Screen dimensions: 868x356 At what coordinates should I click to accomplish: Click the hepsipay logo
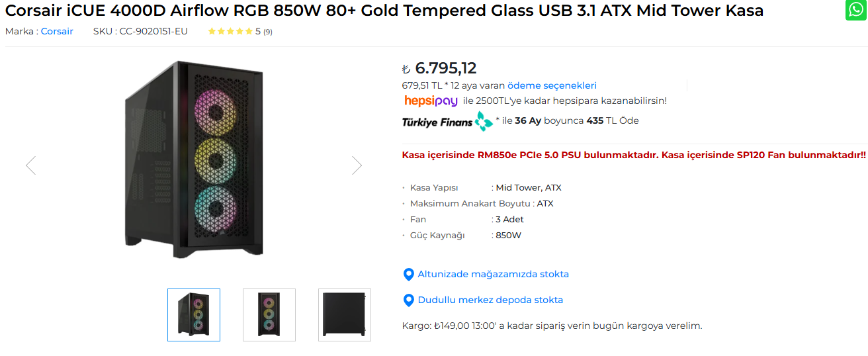tap(431, 101)
